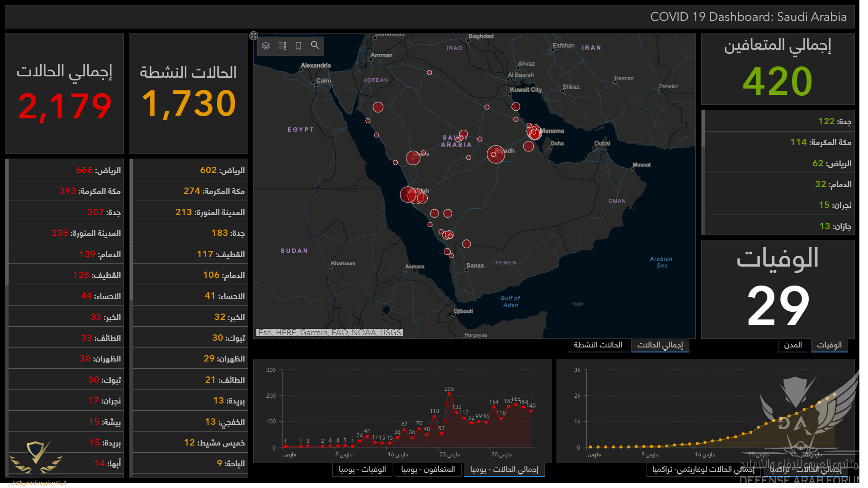Select the large Riyadh case circle on map
The image size is (868, 488).
495,154
